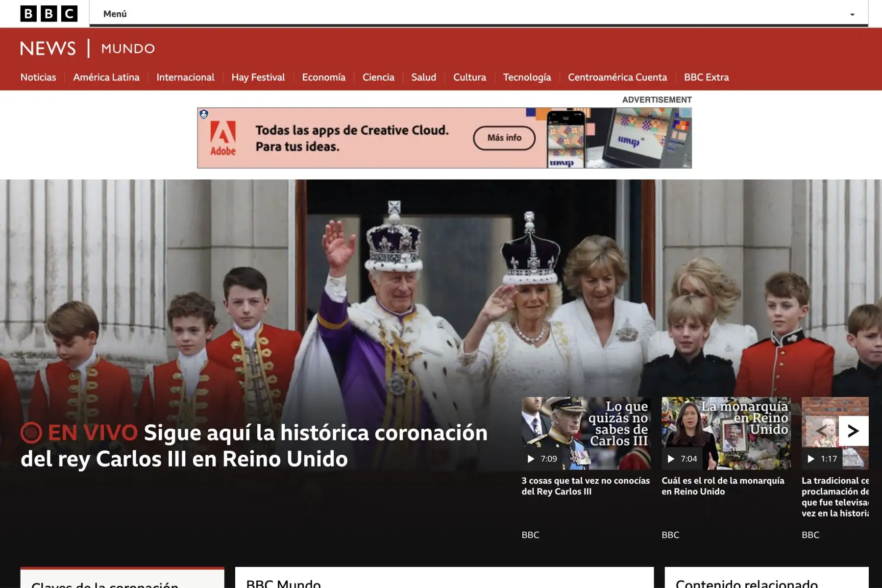This screenshot has height=588, width=882.
Task: Open the Hay Festival section
Action: point(258,77)
